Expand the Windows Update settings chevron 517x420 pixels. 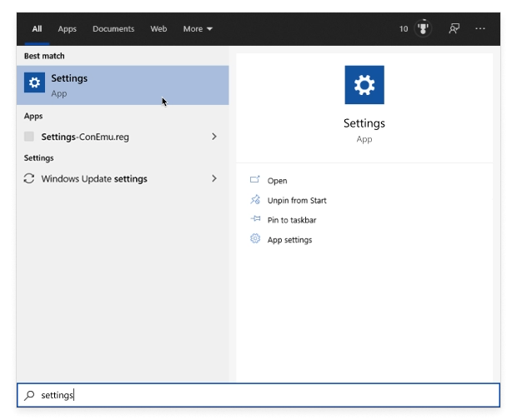pyautogui.click(x=214, y=178)
